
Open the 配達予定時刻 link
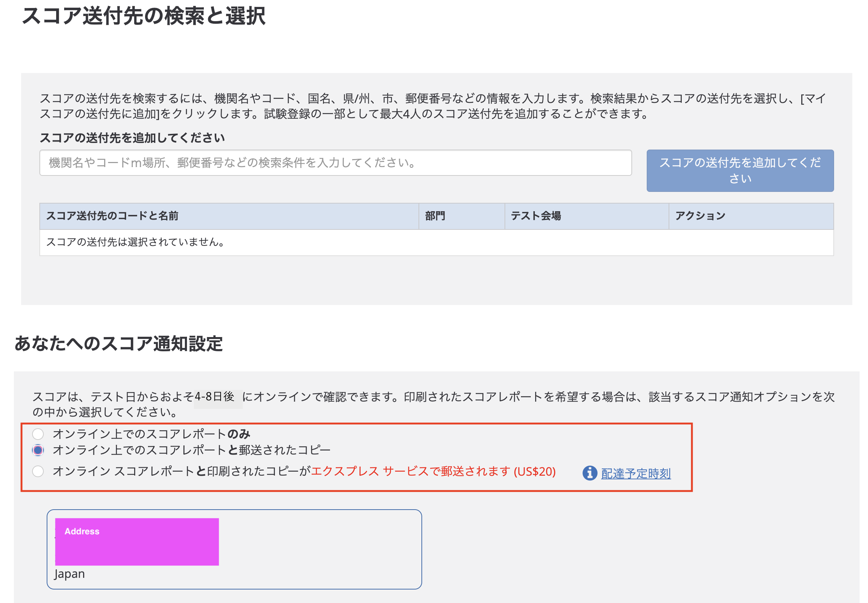(636, 473)
